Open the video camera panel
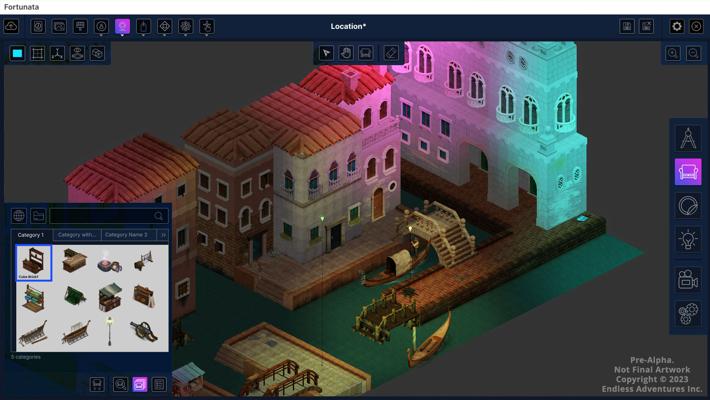 coord(688,279)
